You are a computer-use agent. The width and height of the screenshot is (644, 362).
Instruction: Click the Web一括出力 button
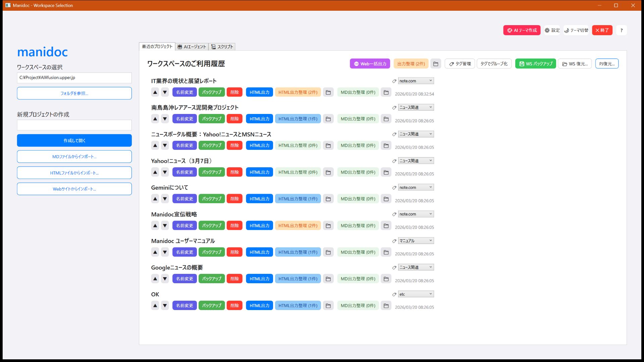pyautogui.click(x=370, y=63)
